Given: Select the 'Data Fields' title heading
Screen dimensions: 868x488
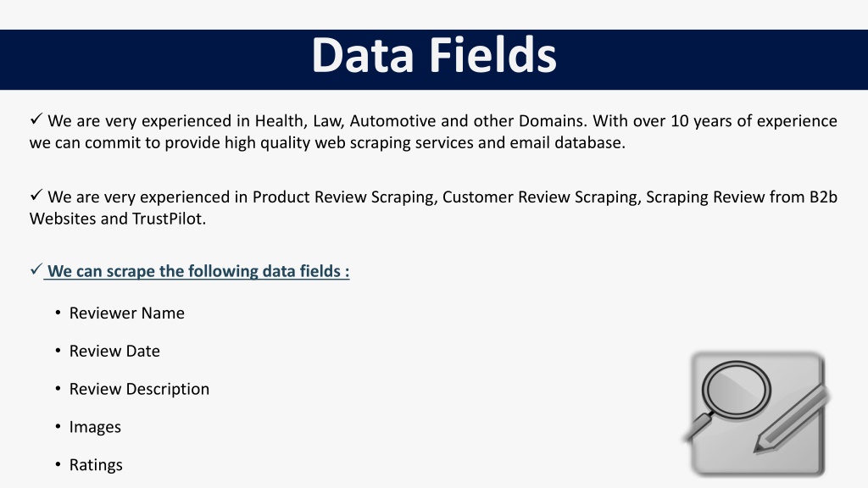Looking at the screenshot, I should click(x=434, y=55).
